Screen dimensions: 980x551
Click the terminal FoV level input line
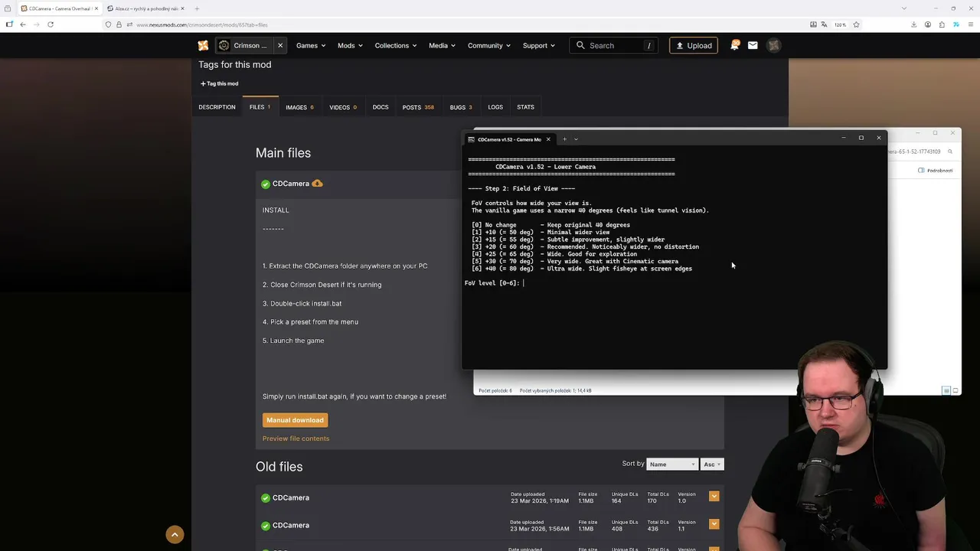(x=495, y=283)
